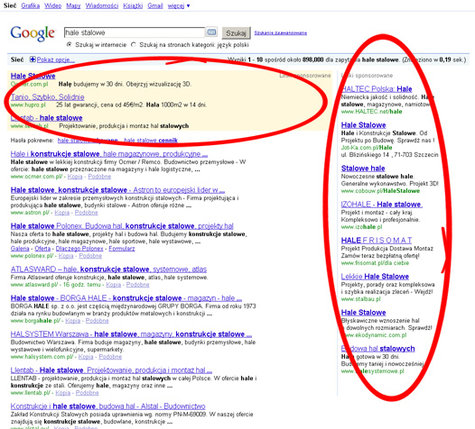The width and height of the screenshot is (475, 429).
Task: Open sponsored result 'Tanio, Szybko, Solidnie'
Action: 47,97
